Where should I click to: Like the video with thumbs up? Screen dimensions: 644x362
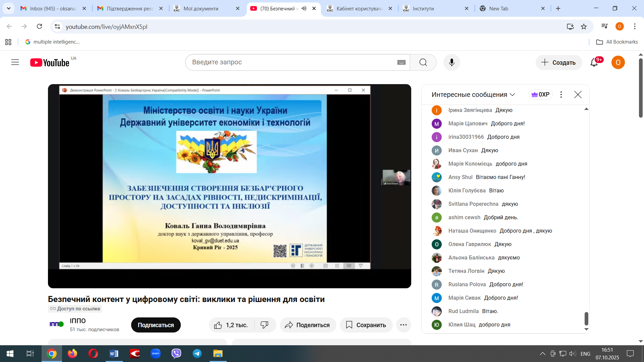coord(218,325)
